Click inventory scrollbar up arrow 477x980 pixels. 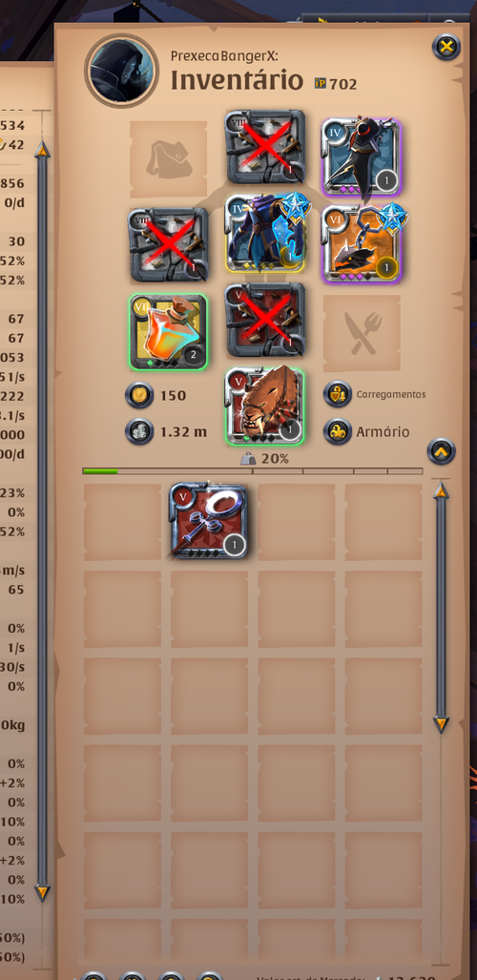point(442,490)
